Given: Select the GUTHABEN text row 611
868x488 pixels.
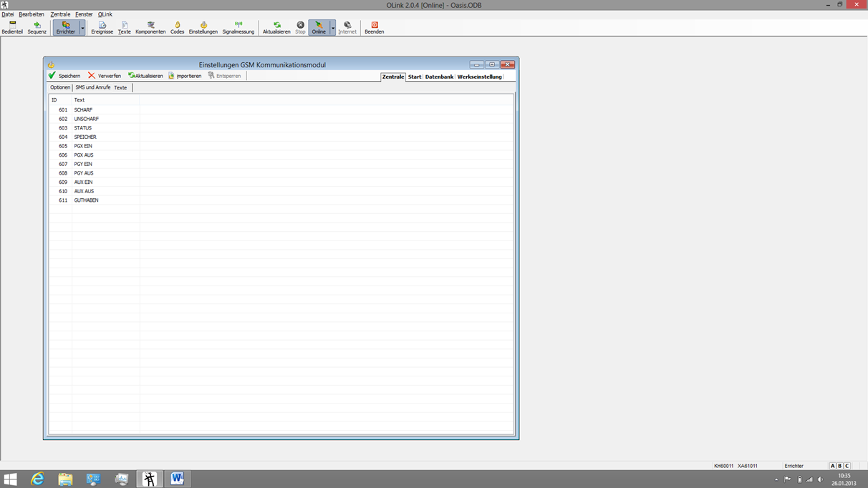Looking at the screenshot, I should pyautogui.click(x=86, y=200).
